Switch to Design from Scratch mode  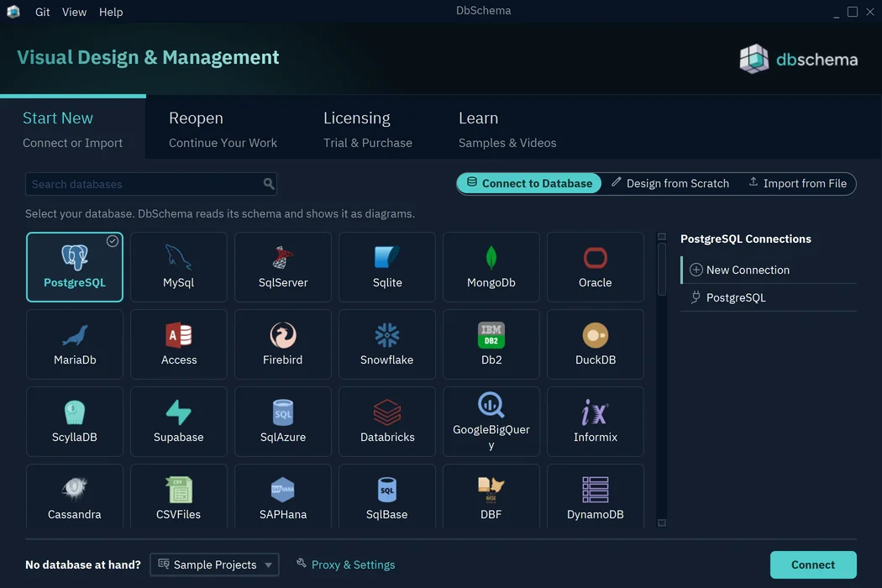[670, 183]
